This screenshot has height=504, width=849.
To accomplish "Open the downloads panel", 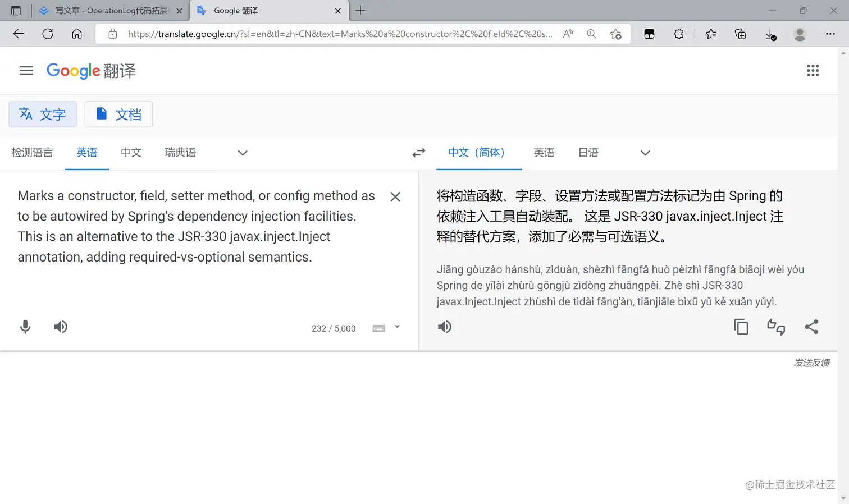I will coord(770,34).
